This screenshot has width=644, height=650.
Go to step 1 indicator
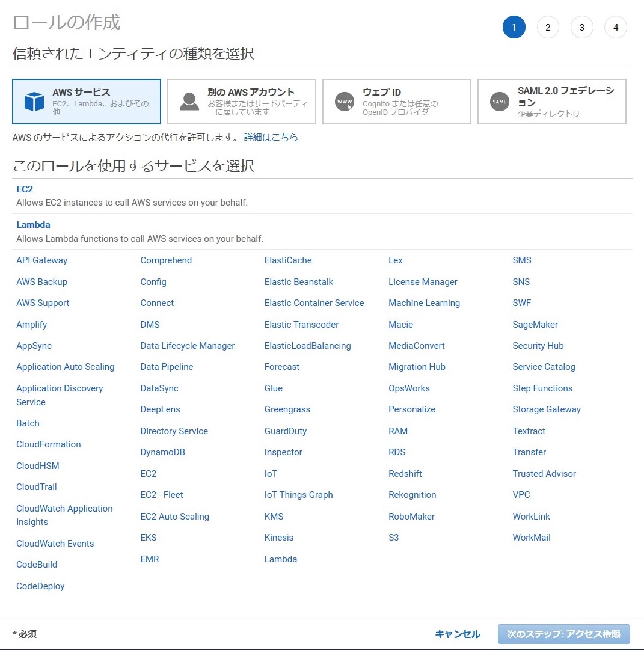click(514, 28)
